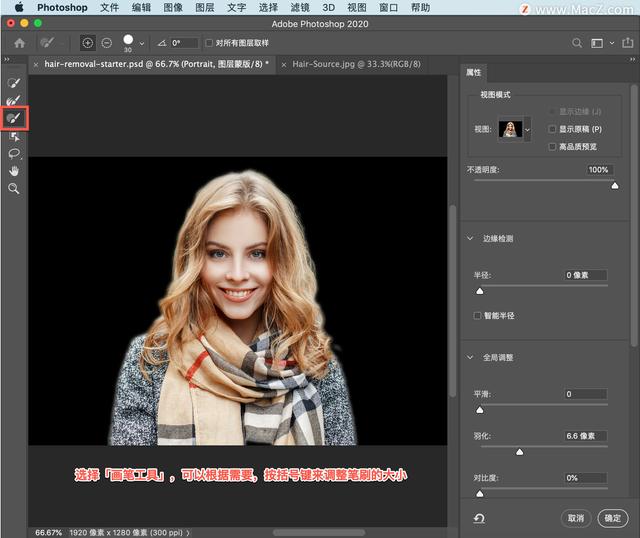
Task: Select the Quick Selection tool
Action: tap(14, 84)
